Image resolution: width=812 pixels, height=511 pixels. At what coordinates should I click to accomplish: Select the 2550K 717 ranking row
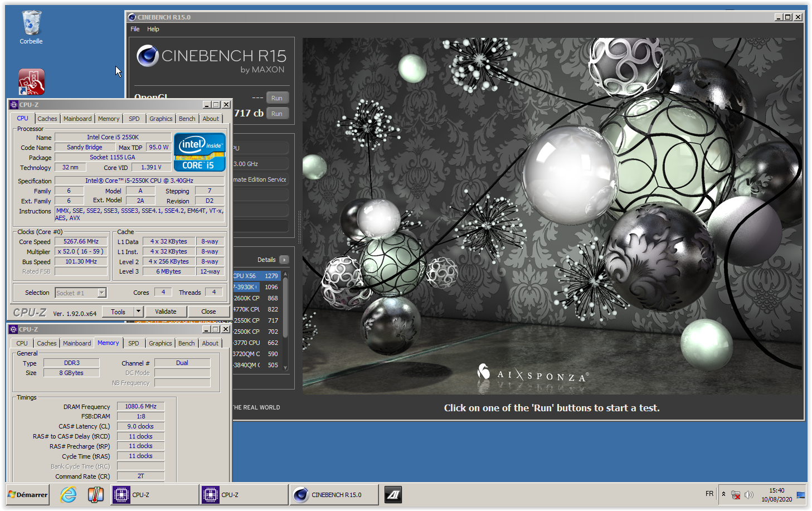coord(257,320)
